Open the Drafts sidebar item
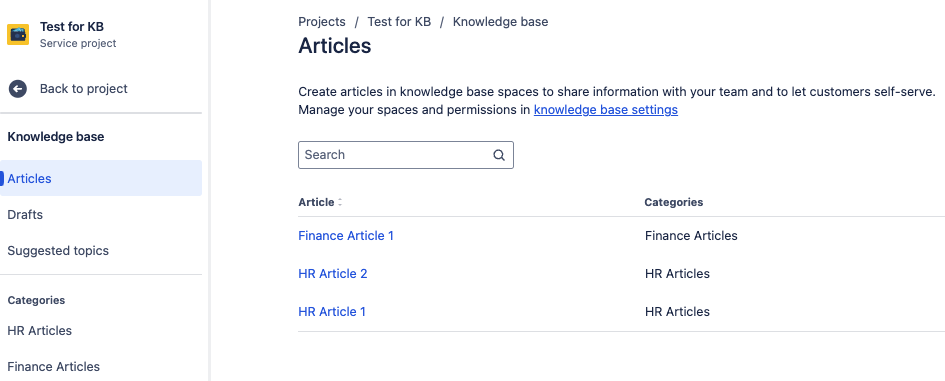The width and height of the screenshot is (945, 381). pyautogui.click(x=25, y=215)
